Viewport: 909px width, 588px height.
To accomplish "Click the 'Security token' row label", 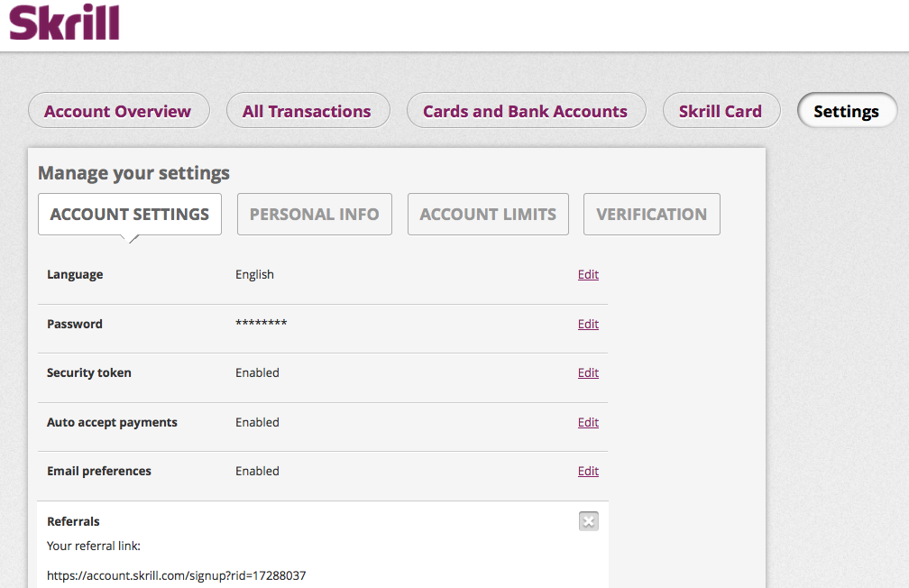I will click(x=88, y=372).
